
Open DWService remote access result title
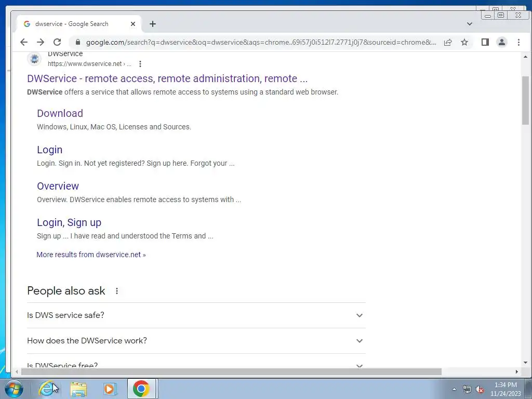[x=167, y=78]
